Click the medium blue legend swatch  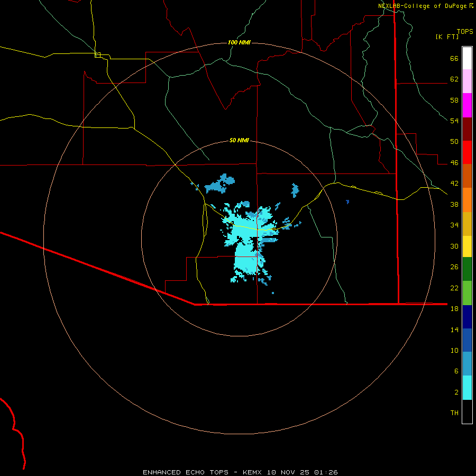(x=467, y=340)
